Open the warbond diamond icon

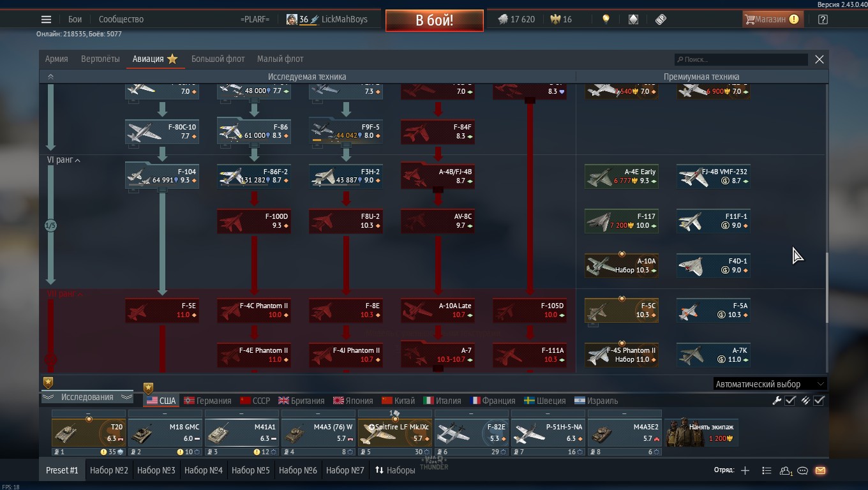633,19
